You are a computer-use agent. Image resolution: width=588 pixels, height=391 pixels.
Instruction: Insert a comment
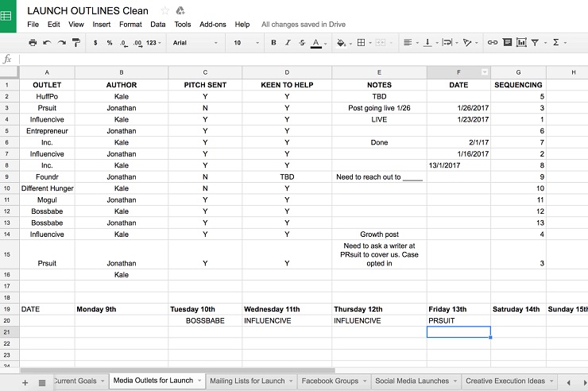point(507,42)
